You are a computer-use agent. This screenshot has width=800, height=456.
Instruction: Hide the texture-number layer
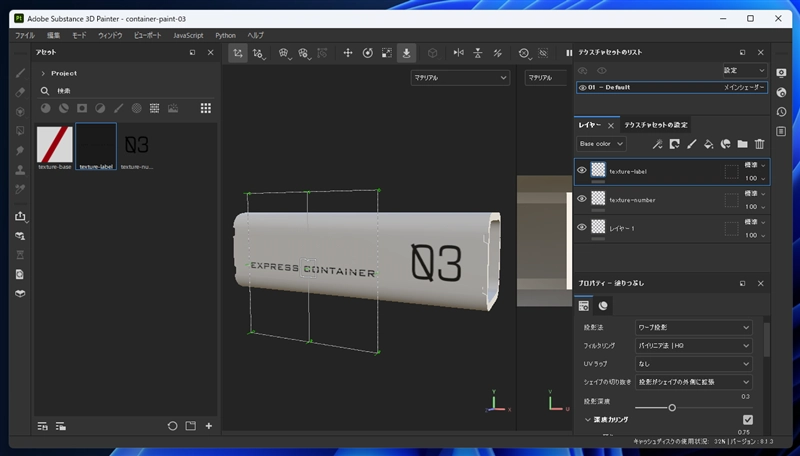[x=582, y=199]
